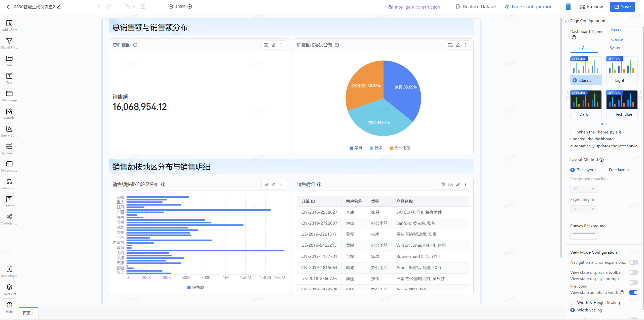The height and width of the screenshot is (320, 644).
Task: View data of the 销售明细 table
Action: click(x=450, y=185)
